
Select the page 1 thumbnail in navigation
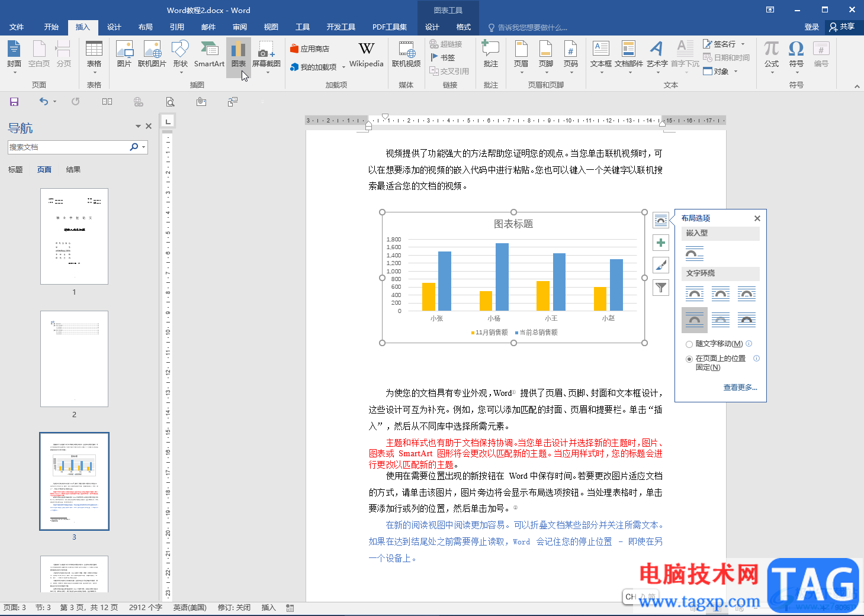tap(74, 236)
